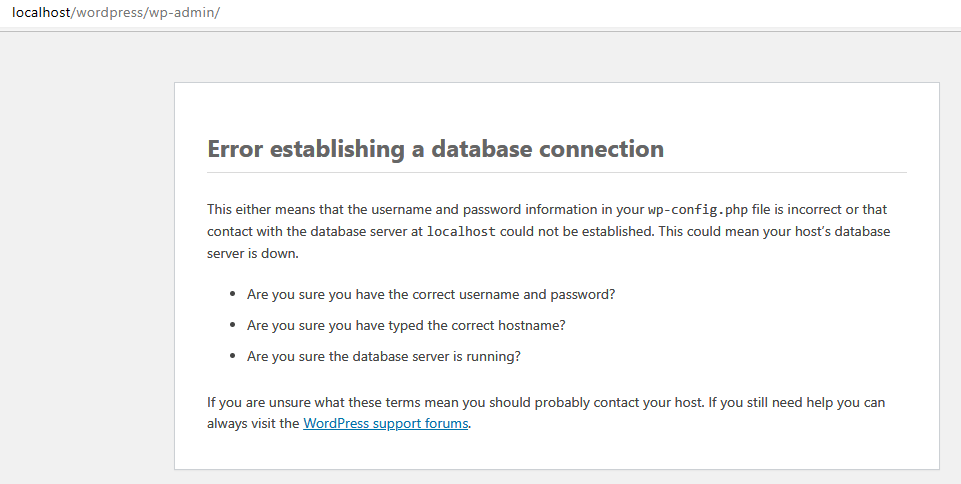Click the "wp-admin" segment of the URL

(x=185, y=12)
